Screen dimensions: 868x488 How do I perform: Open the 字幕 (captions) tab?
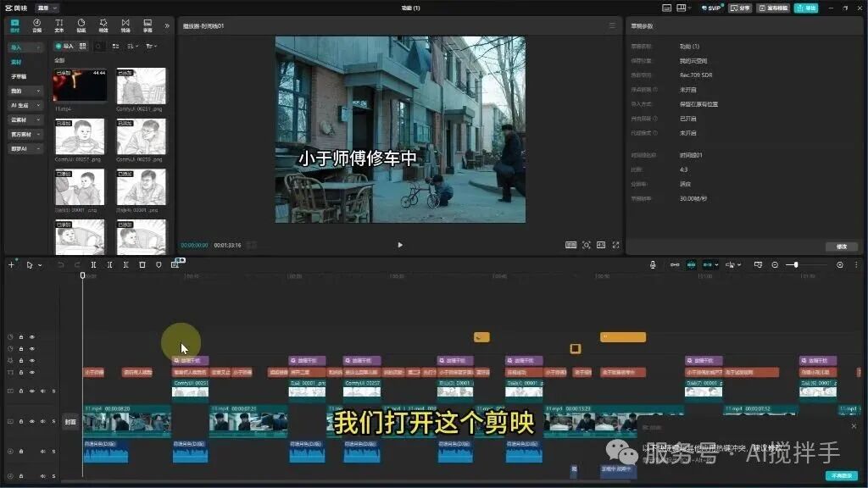pyautogui.click(x=147, y=25)
